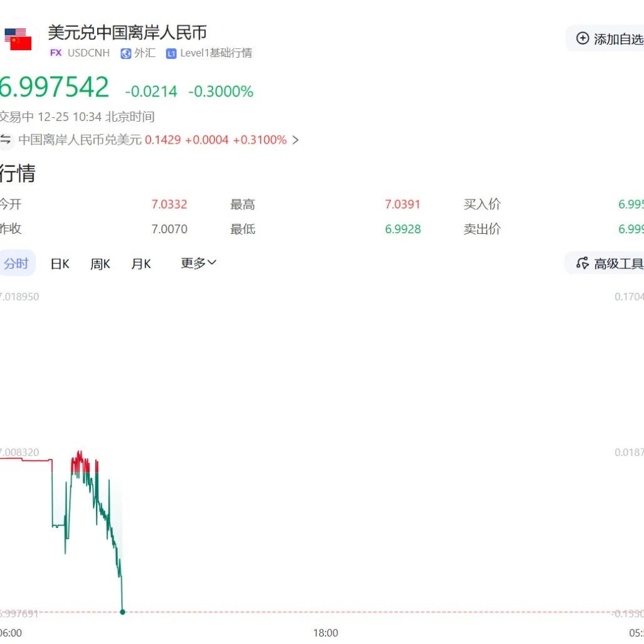Image resolution: width=644 pixels, height=644 pixels.
Task: Switch to the 日K daily candlestick tab
Action: tap(60, 263)
